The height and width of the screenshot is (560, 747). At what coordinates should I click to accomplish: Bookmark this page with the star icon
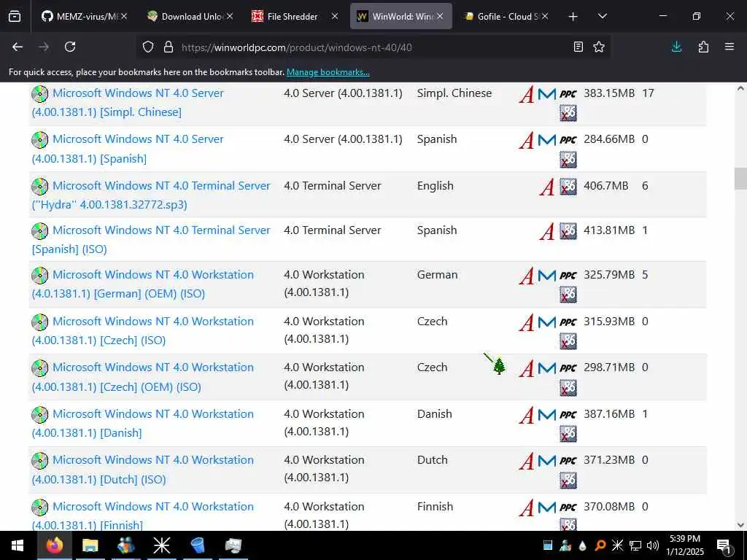coord(599,47)
